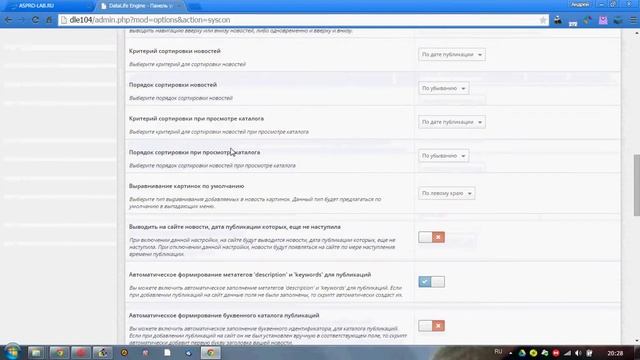Image resolution: width=640 pixels, height=360 pixels.
Task: Toggle showing news with future publication date
Action: click(x=431, y=237)
